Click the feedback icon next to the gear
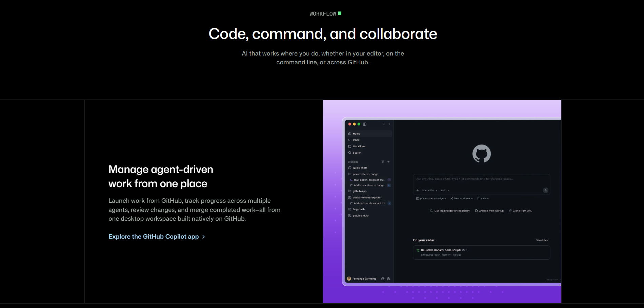The height and width of the screenshot is (308, 644). point(383,279)
